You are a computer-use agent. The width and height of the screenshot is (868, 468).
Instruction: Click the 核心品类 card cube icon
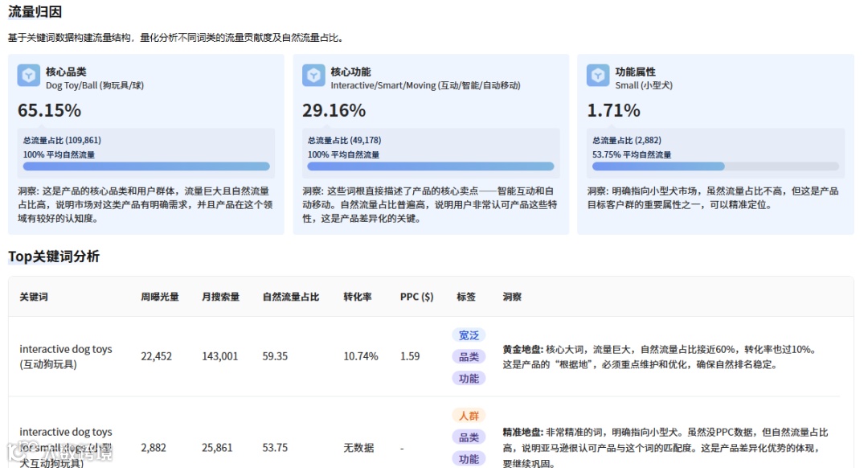(28, 76)
